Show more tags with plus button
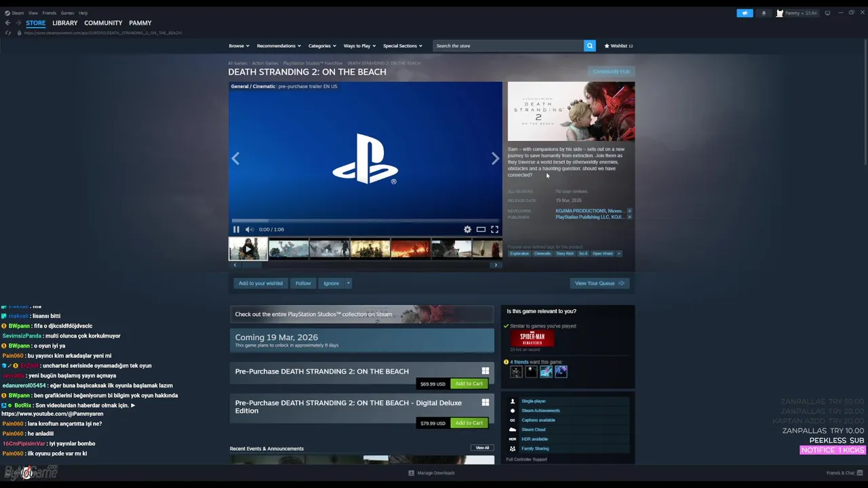The width and height of the screenshot is (868, 488). [618, 253]
